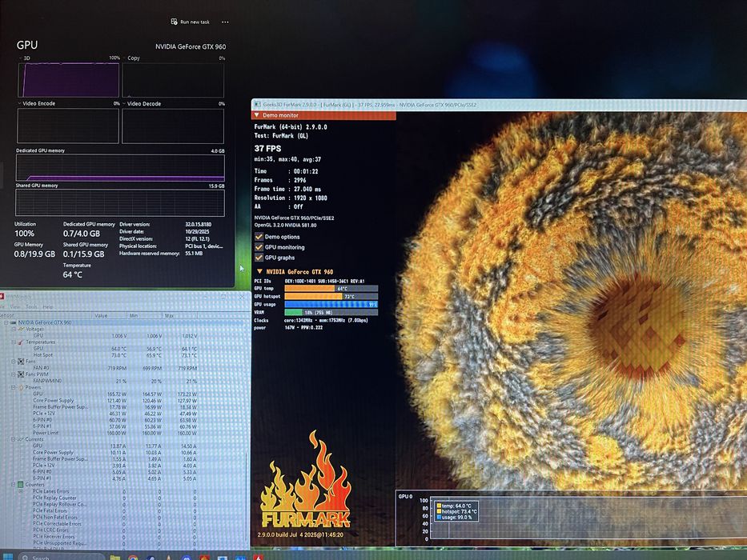The height and width of the screenshot is (560, 747).
Task: Click the Run new task button label
Action: click(x=195, y=22)
